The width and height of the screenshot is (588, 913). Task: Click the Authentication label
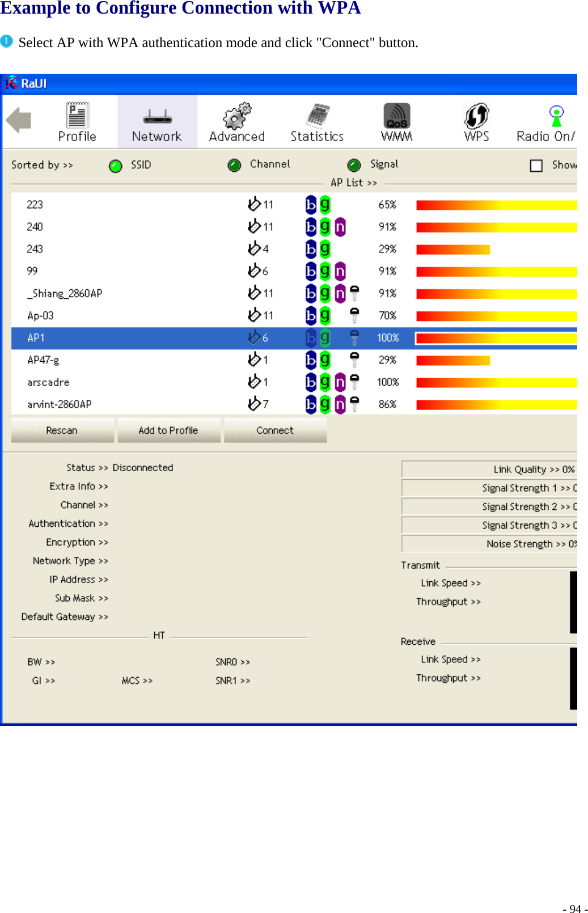[x=68, y=523]
